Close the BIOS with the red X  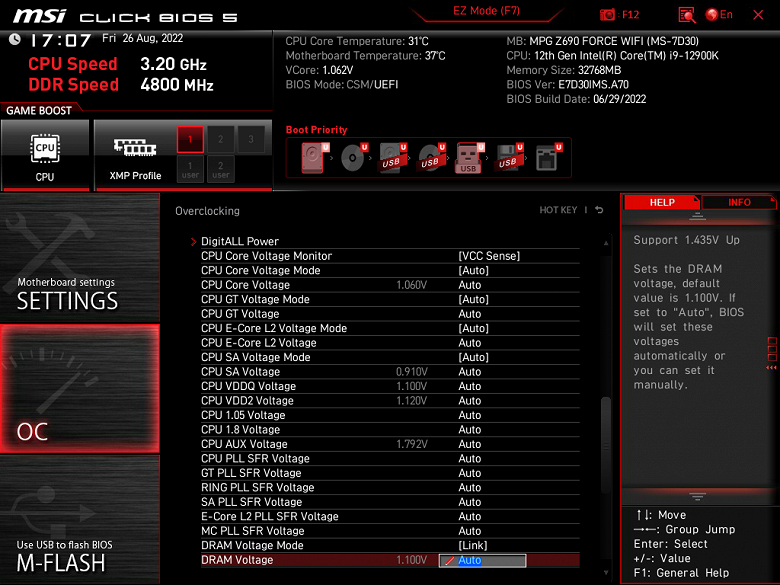coord(758,15)
